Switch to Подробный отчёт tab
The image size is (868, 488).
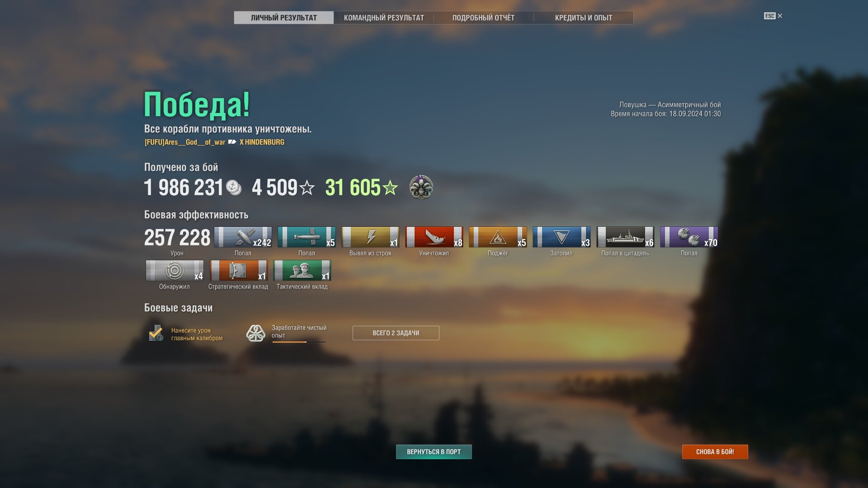click(483, 18)
